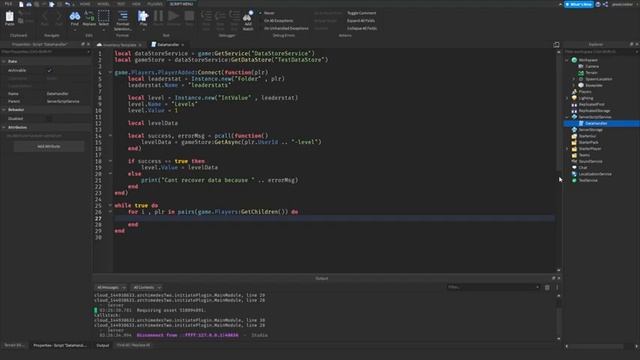Switch to the PLUGINS ribbon tab
640x360 pixels.
pos(155,4)
